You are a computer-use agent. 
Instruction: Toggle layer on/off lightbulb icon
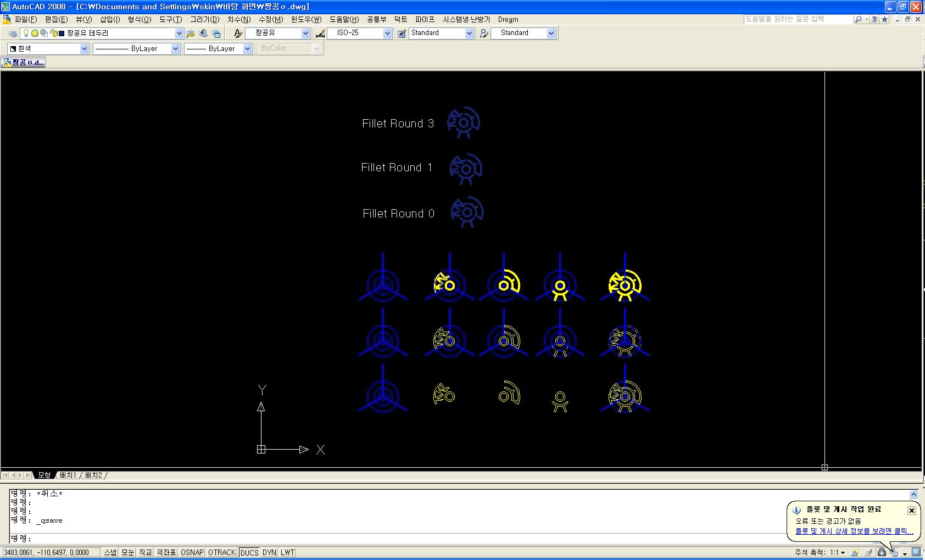click(26, 33)
